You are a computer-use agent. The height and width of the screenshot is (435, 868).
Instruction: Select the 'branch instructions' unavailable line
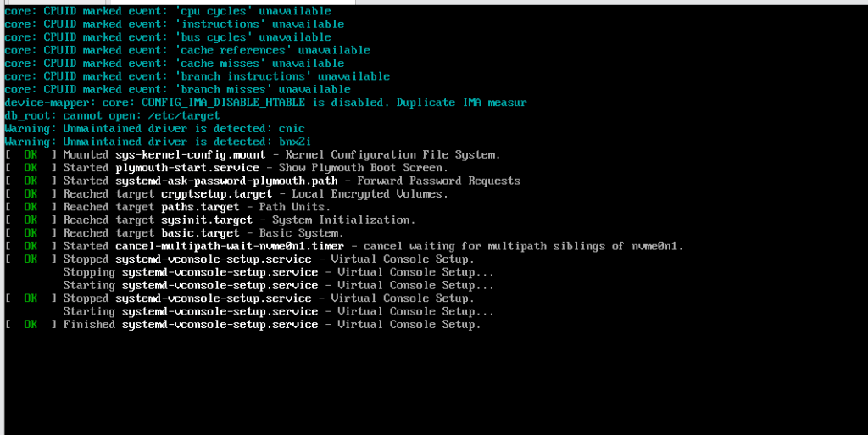pyautogui.click(x=197, y=76)
